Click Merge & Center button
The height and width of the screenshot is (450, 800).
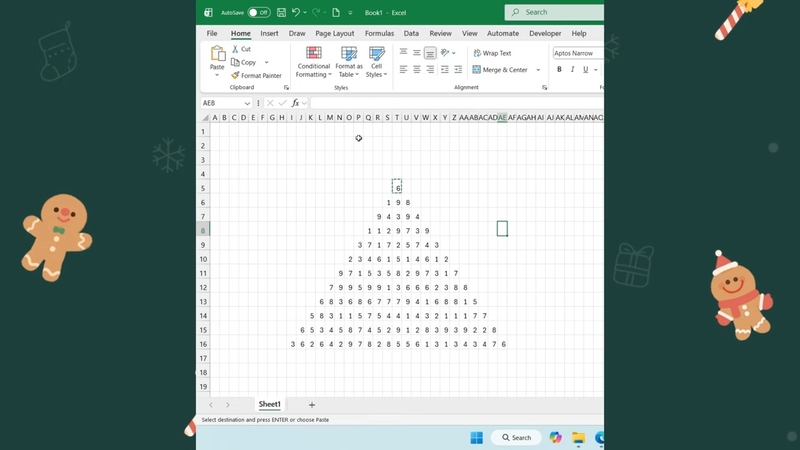click(x=501, y=69)
